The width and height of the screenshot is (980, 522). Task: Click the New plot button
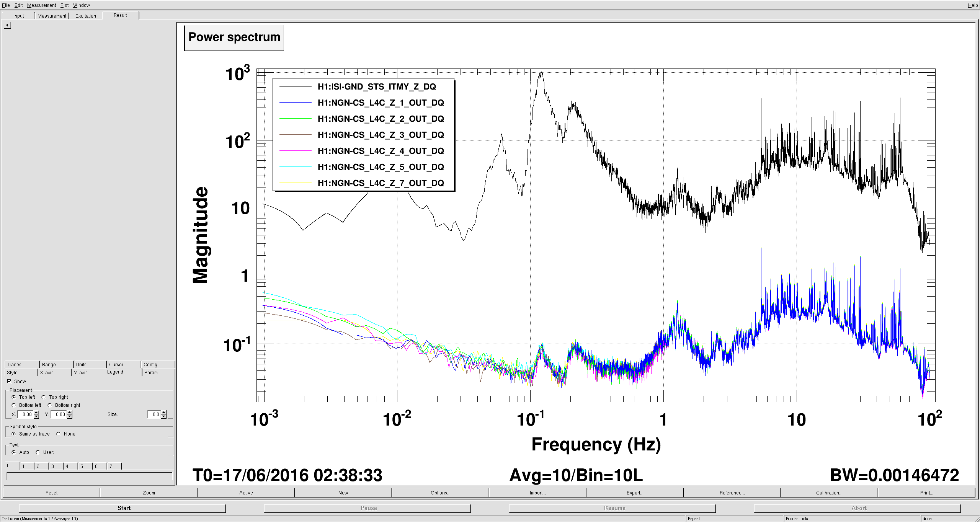[x=343, y=493]
